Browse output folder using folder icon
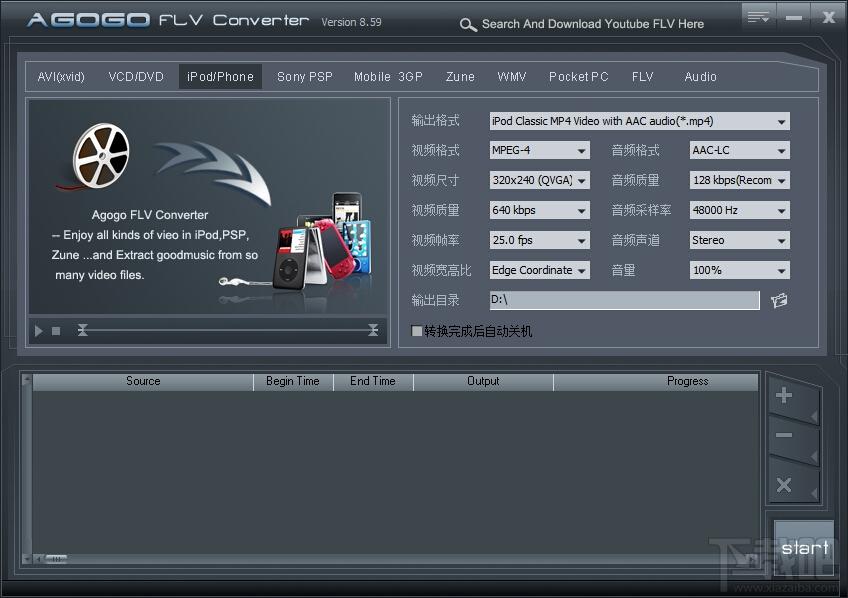Viewport: 848px width, 598px height. coord(779,300)
